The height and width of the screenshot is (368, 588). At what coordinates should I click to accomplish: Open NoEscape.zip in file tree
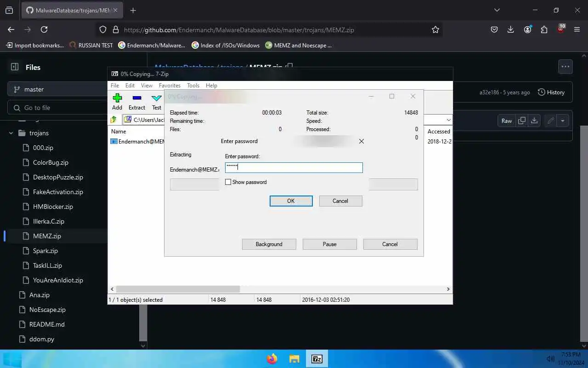coord(47,310)
